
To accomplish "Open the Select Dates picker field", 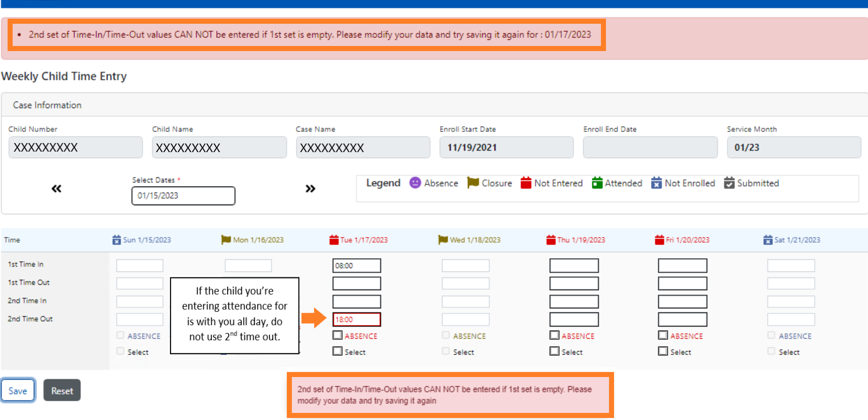I will click(x=183, y=196).
